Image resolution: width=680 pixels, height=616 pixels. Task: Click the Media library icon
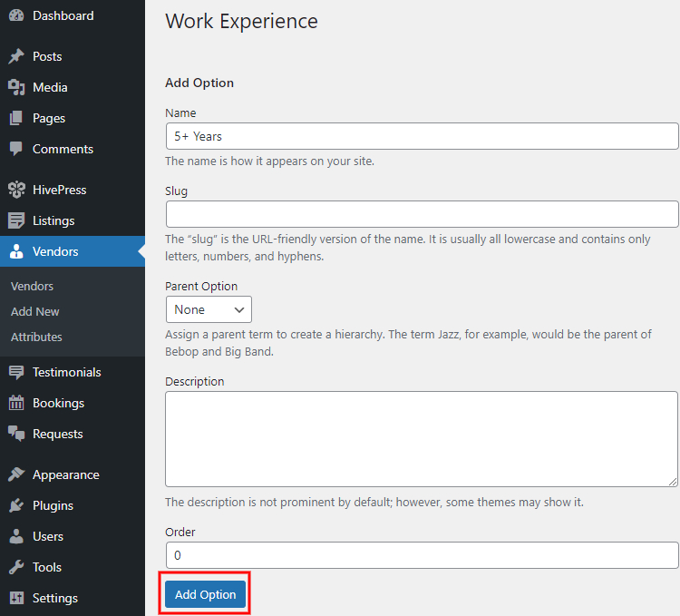[x=16, y=87]
